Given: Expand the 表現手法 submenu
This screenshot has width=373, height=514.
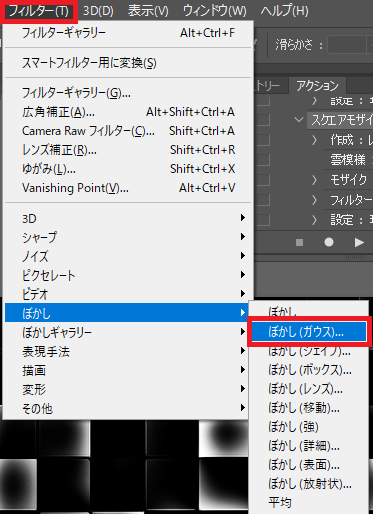Looking at the screenshot, I should coord(128,351).
